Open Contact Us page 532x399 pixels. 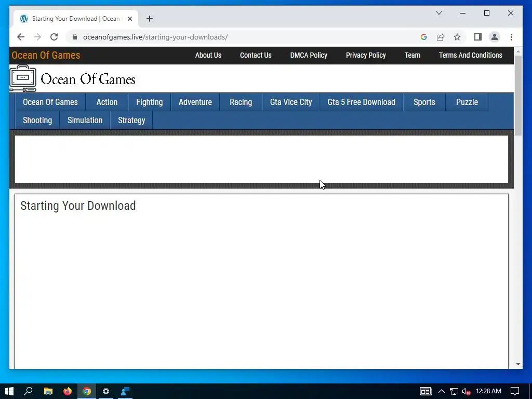coord(256,55)
